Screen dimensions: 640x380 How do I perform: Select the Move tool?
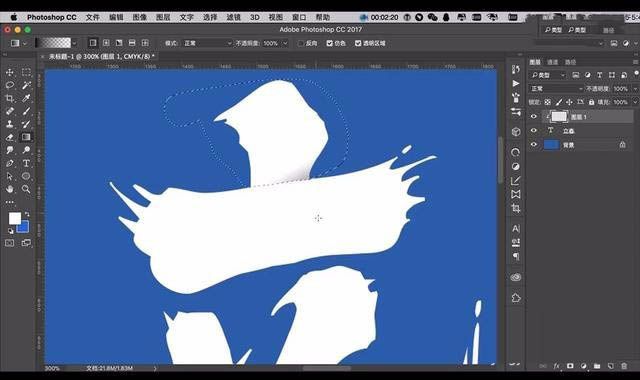[9, 72]
